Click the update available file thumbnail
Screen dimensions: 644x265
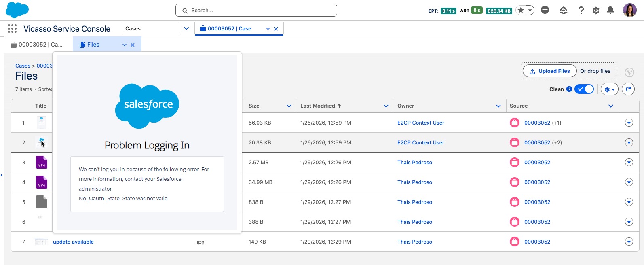point(42,242)
